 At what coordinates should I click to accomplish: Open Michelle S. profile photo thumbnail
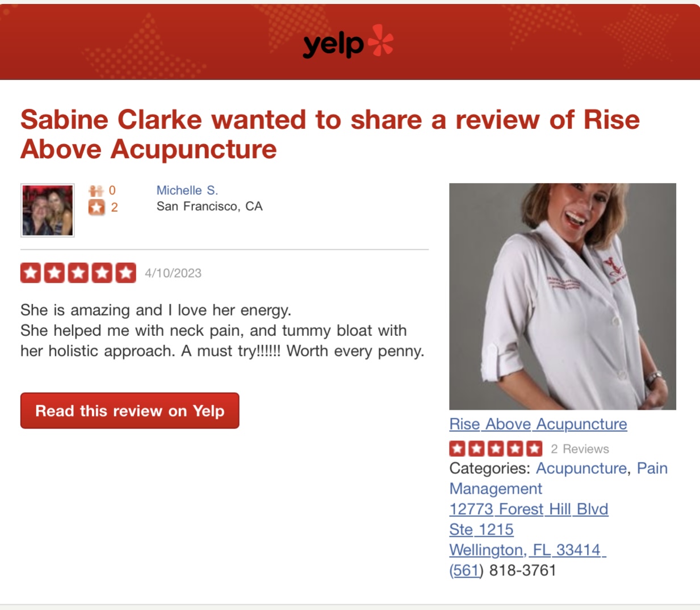pyautogui.click(x=48, y=211)
